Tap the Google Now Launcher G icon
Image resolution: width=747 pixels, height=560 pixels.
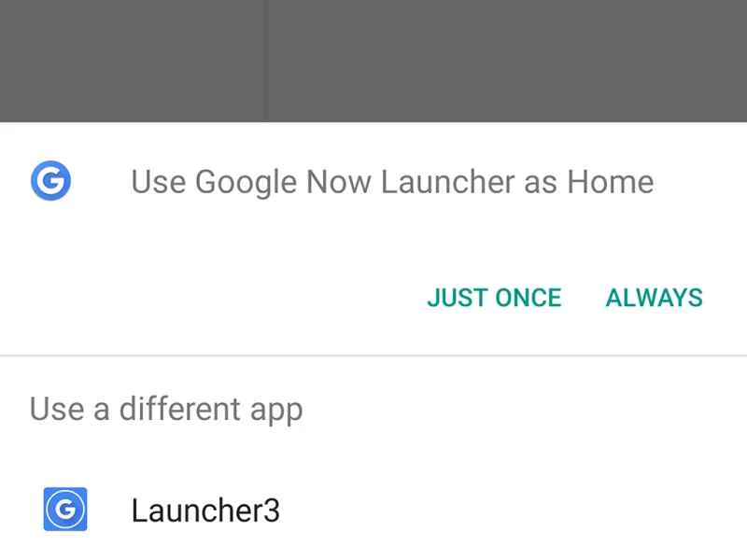click(51, 181)
